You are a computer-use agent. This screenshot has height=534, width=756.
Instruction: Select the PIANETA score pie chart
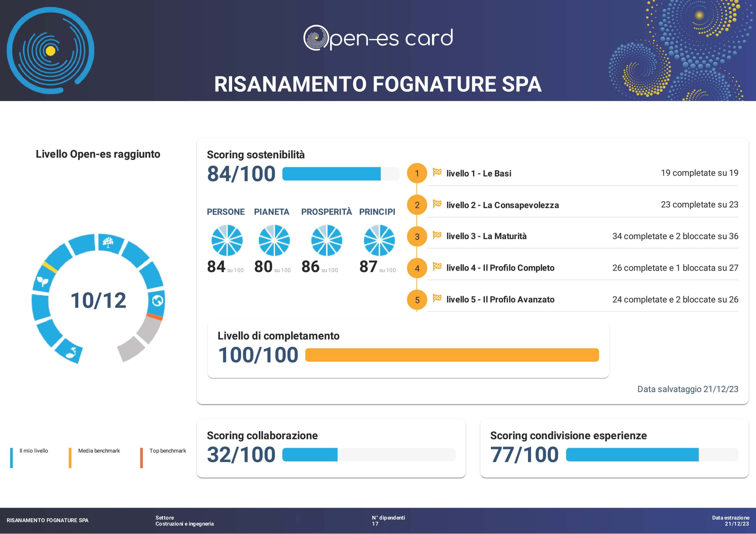point(274,240)
